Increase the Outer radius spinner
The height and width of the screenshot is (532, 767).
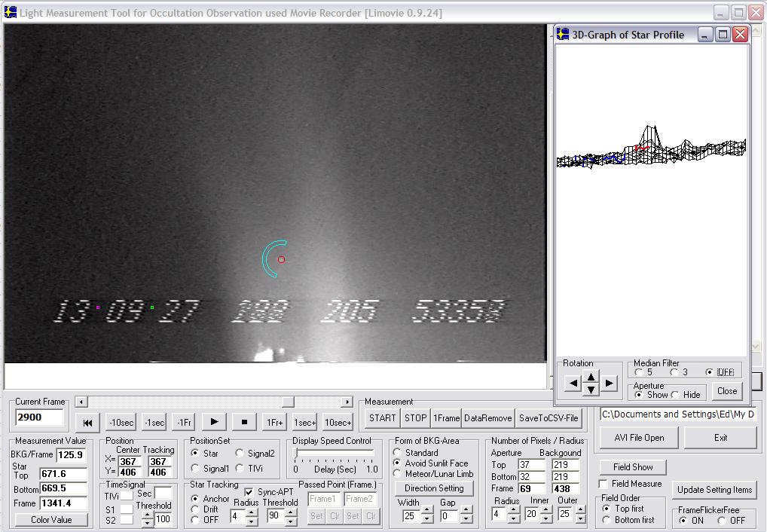tap(579, 510)
